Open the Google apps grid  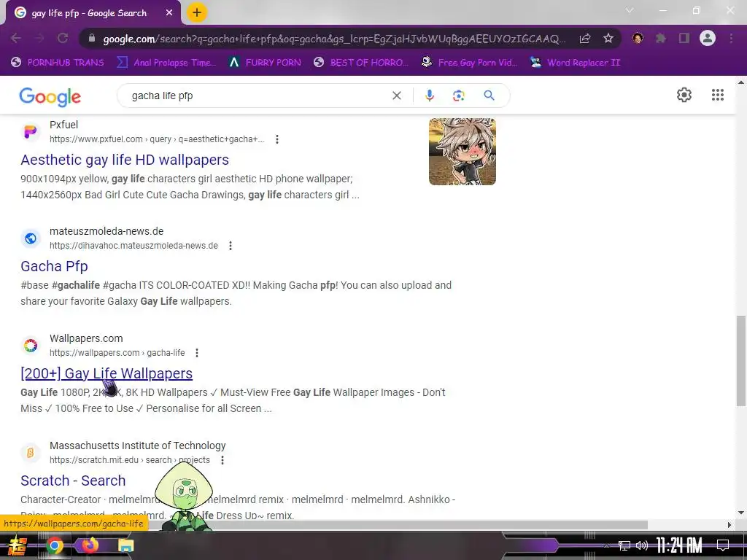pos(718,95)
